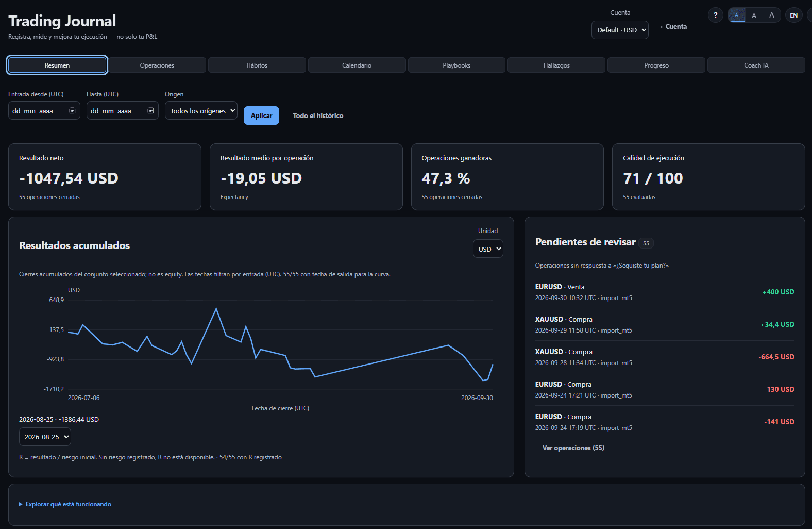Select the medium font size A

point(754,15)
